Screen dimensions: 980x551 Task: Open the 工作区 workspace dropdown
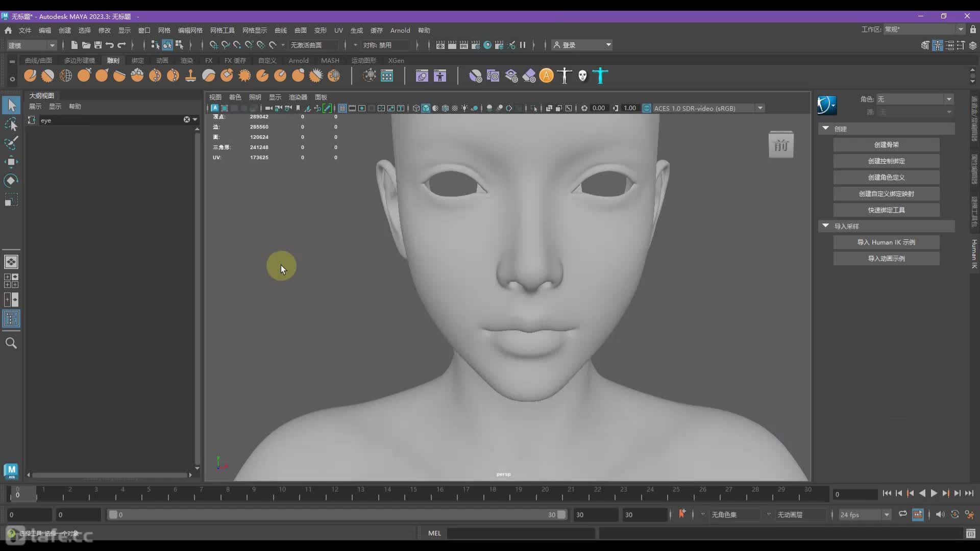924,30
